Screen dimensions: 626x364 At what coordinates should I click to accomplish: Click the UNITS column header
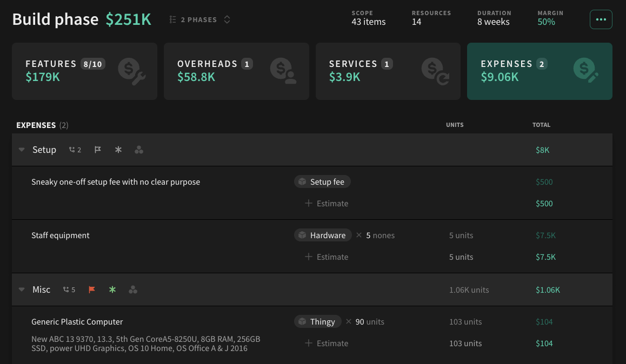pos(455,125)
